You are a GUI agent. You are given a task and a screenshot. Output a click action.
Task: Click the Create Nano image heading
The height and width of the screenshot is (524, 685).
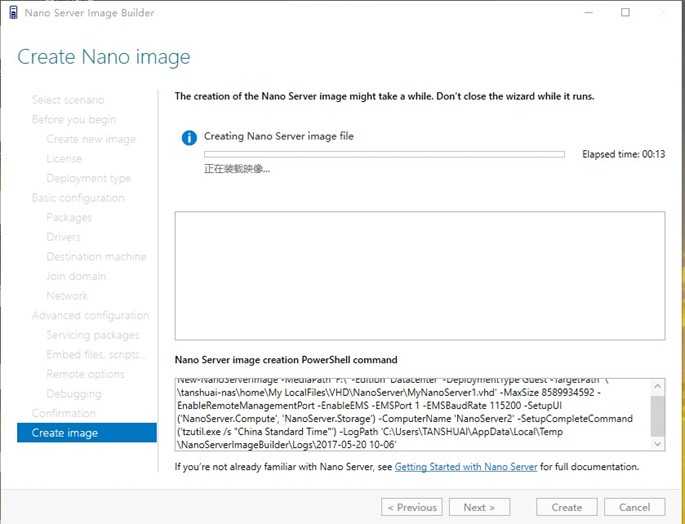[x=104, y=57]
